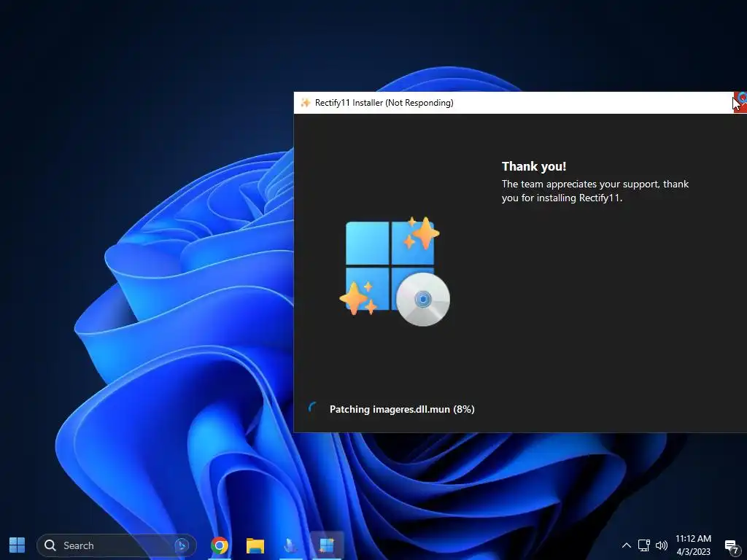Open File Explorer from the taskbar
Image resolution: width=747 pixels, height=560 pixels.
point(255,545)
